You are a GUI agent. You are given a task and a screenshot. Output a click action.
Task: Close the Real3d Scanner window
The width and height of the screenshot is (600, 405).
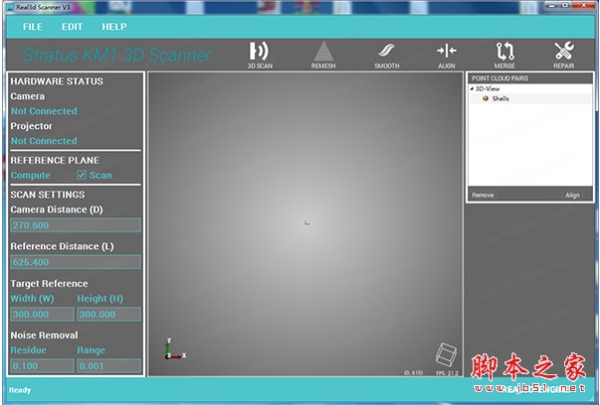pyautogui.click(x=584, y=6)
